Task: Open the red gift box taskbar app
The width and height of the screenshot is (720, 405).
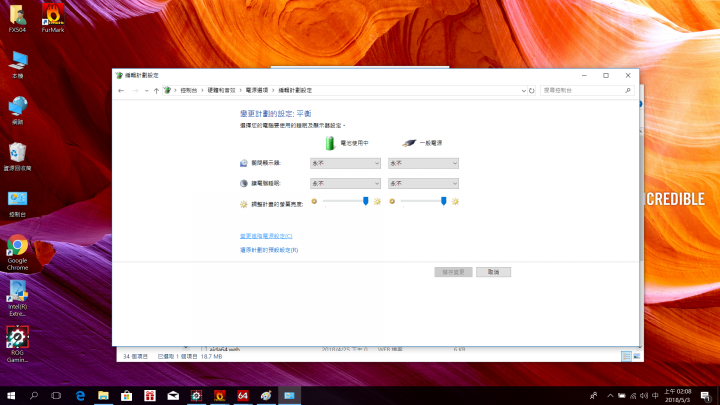Action: click(150, 395)
